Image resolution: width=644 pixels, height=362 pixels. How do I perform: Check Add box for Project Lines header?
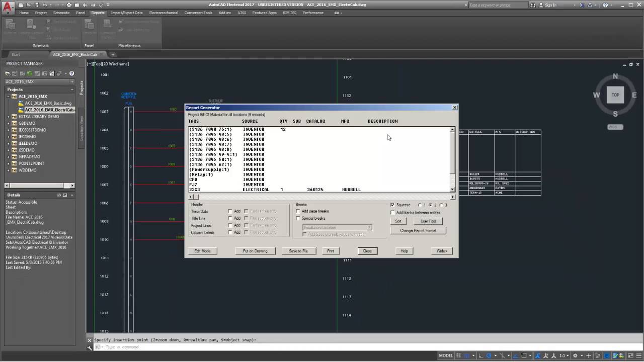click(x=230, y=225)
